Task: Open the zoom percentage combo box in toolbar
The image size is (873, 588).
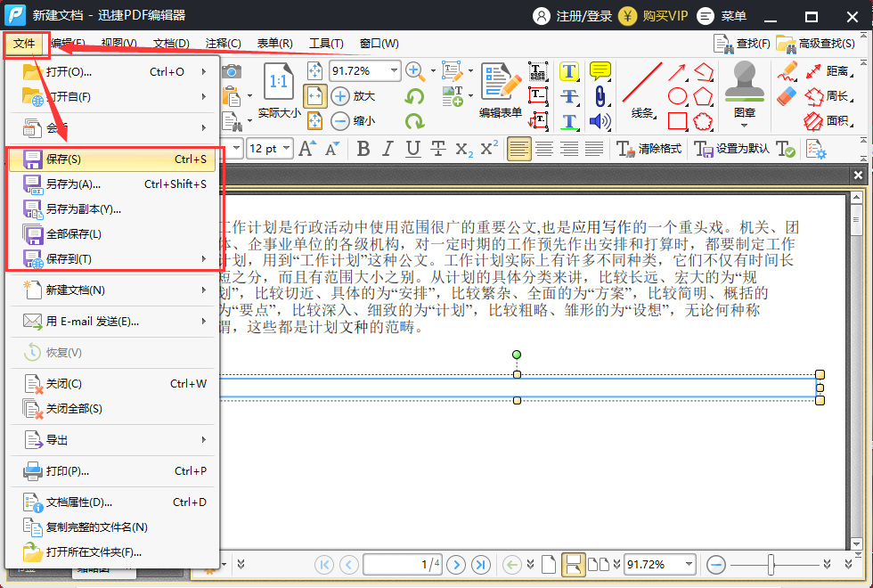Action: pos(364,70)
